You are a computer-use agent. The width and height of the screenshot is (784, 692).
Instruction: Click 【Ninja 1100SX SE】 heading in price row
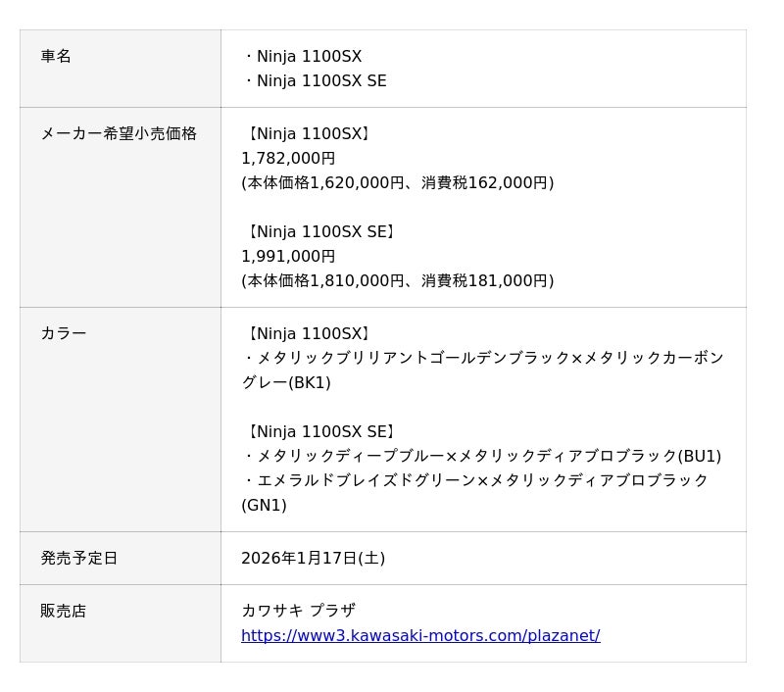[x=318, y=232]
